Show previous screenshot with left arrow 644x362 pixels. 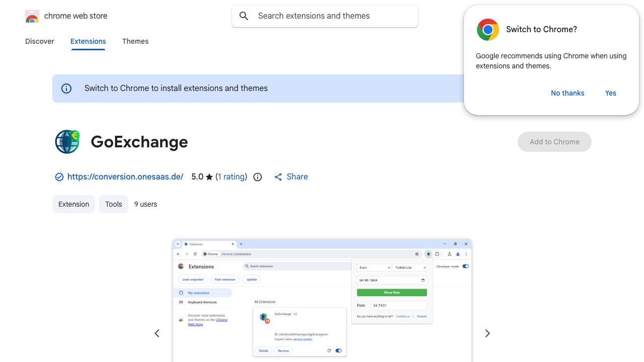[x=157, y=333]
